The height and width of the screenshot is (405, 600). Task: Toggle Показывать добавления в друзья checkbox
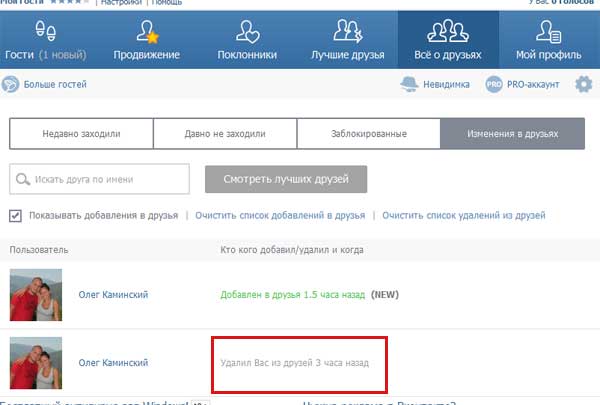point(15,215)
